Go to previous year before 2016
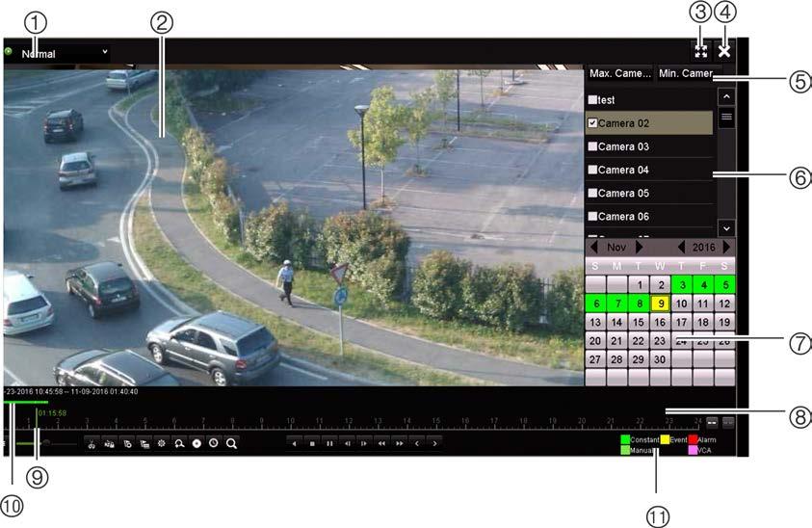812x528 pixels. pos(682,248)
